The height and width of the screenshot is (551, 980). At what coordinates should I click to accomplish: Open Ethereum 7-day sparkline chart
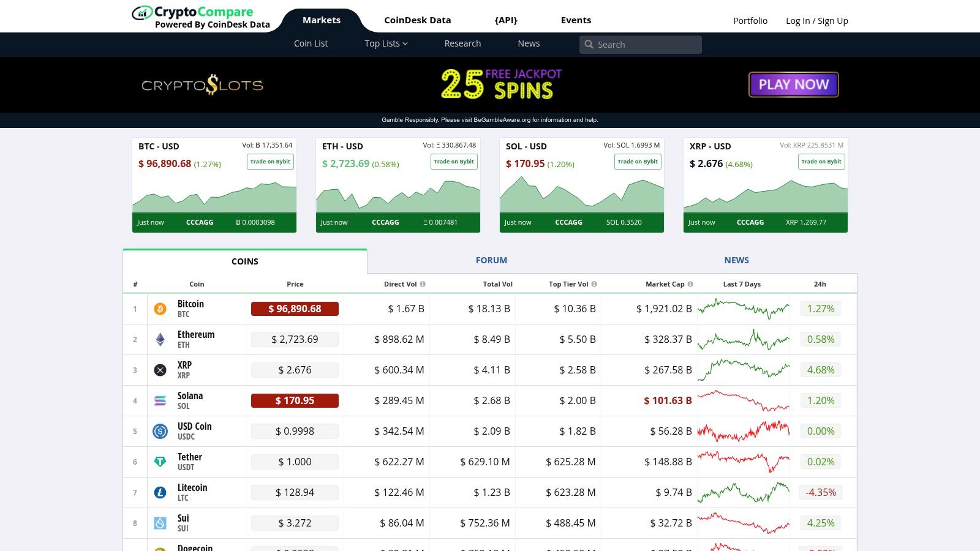(744, 339)
